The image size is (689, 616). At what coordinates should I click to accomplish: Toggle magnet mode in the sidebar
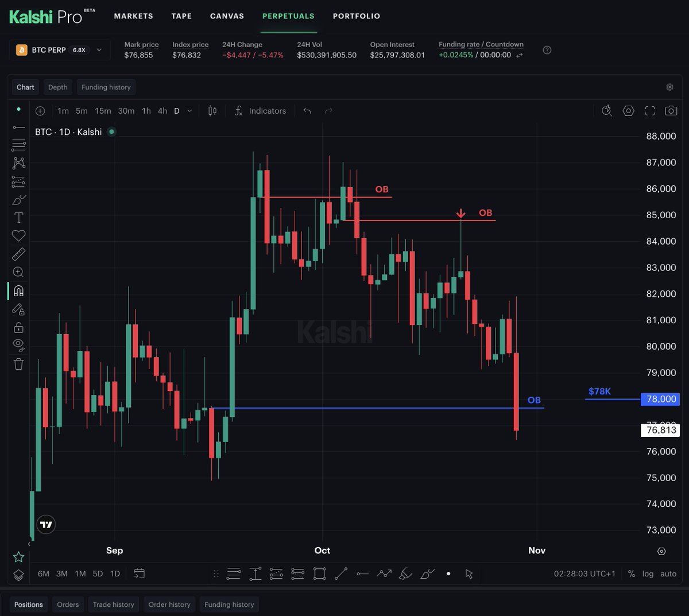click(18, 291)
